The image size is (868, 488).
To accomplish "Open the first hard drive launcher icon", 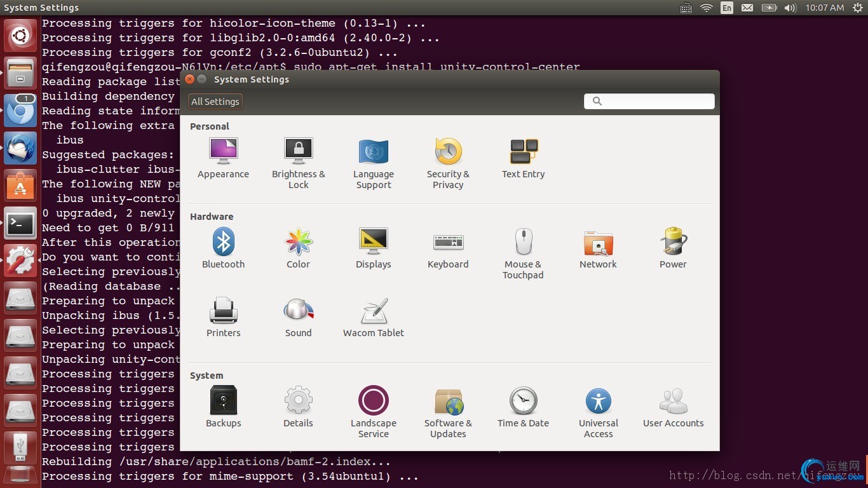I will point(20,297).
